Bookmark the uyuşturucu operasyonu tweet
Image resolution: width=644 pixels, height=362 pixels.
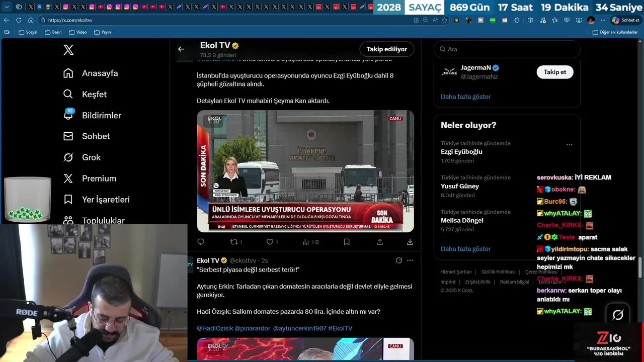(x=347, y=242)
